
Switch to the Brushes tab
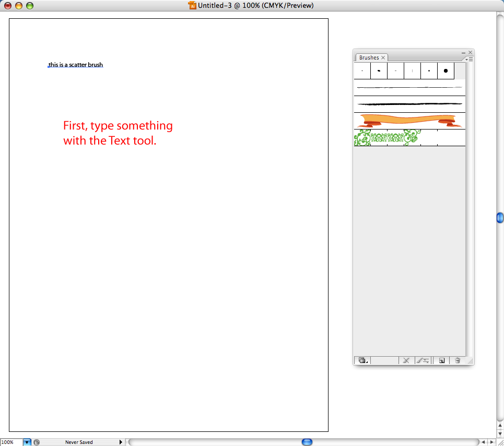click(x=369, y=57)
